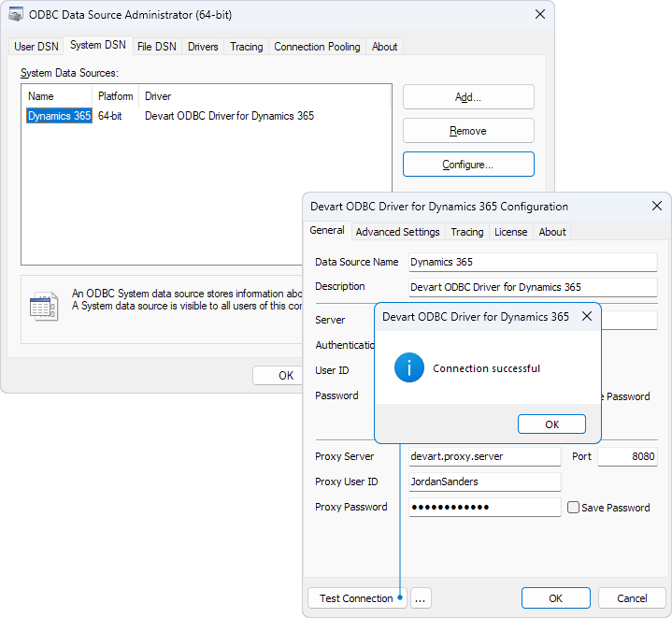Click the Platform column header
The width and height of the screenshot is (672, 618).
[115, 96]
